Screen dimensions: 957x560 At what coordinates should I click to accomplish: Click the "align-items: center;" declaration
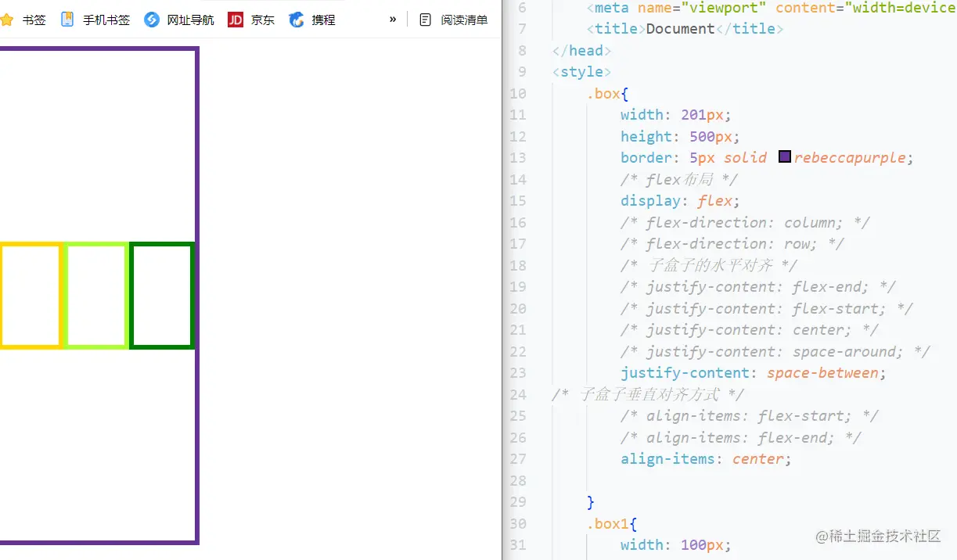[707, 459]
